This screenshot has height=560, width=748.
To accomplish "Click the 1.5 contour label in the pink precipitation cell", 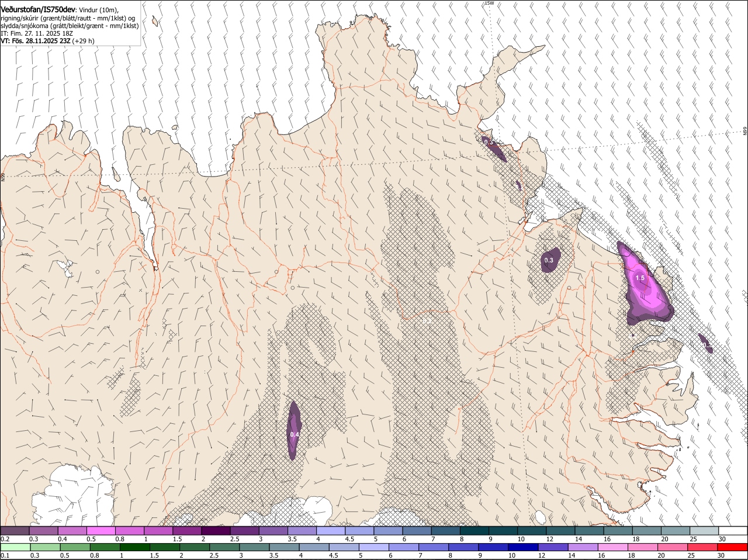I will (x=640, y=278).
